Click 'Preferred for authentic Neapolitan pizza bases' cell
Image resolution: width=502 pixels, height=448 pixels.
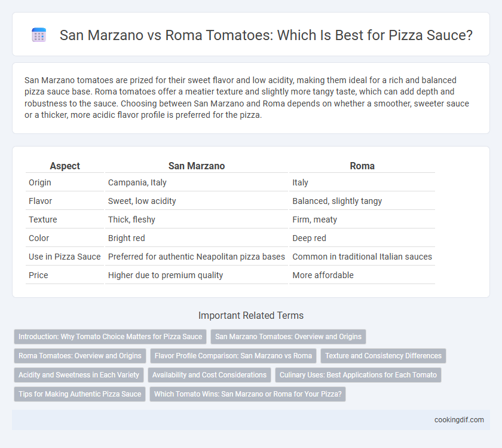click(x=197, y=257)
